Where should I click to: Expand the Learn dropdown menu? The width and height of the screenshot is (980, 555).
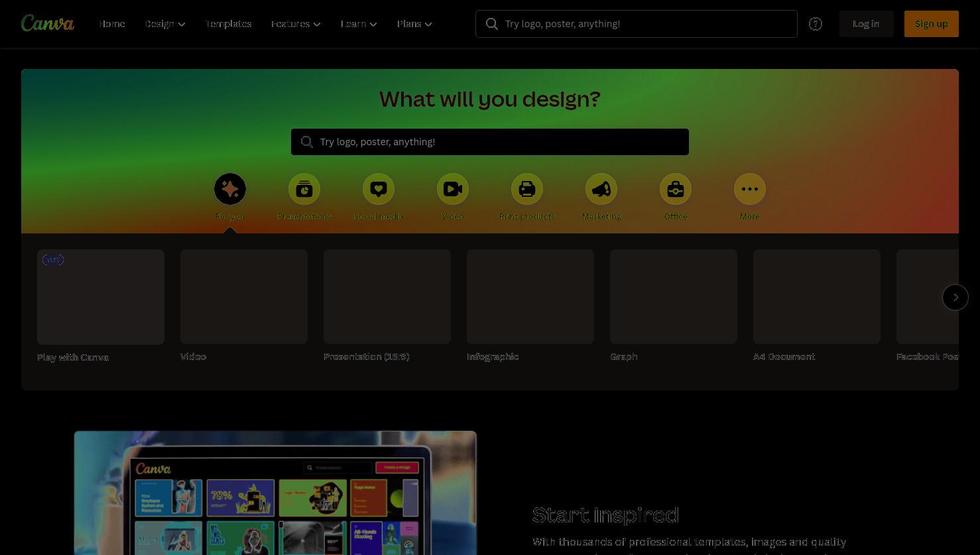(359, 24)
